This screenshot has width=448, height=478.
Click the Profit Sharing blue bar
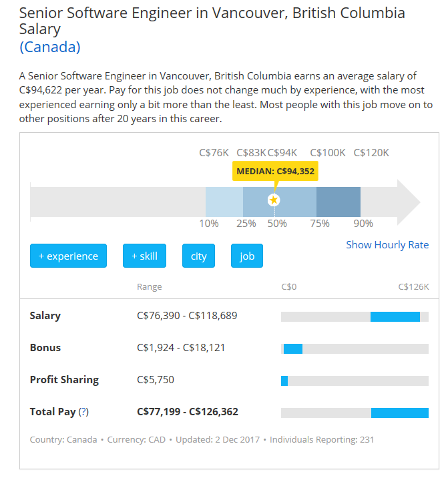pos(284,381)
